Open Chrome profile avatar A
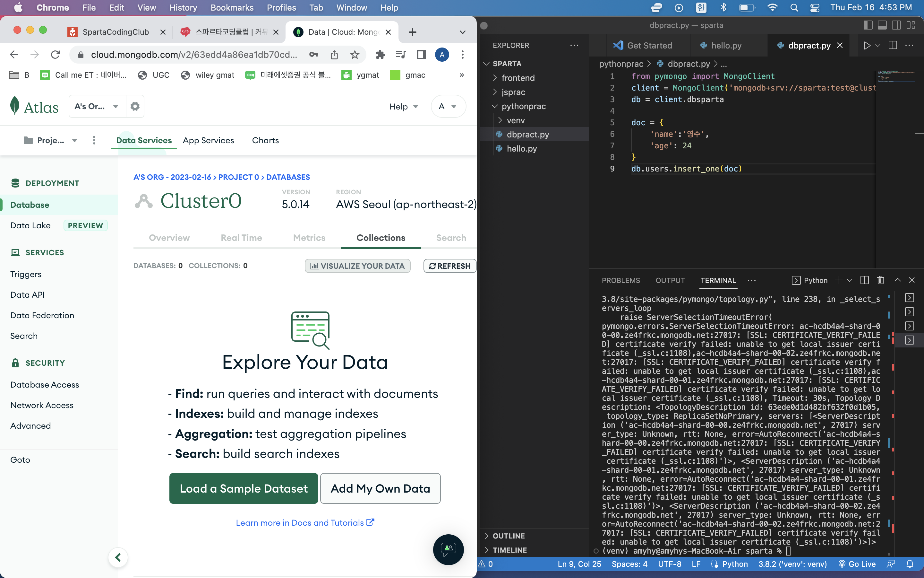The height and width of the screenshot is (578, 924). pos(442,55)
